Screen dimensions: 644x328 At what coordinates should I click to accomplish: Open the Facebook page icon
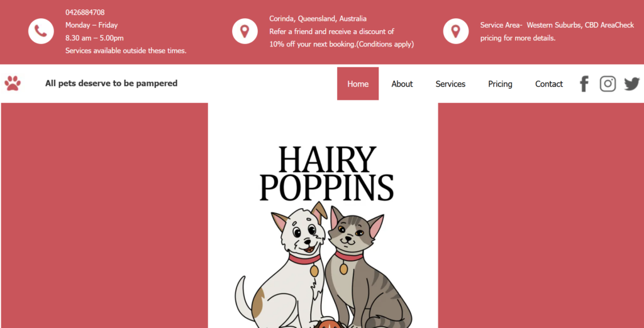(x=584, y=84)
